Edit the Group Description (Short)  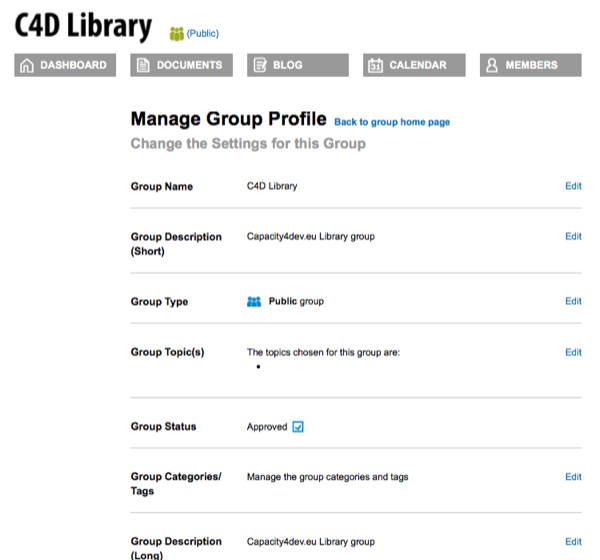tap(573, 237)
